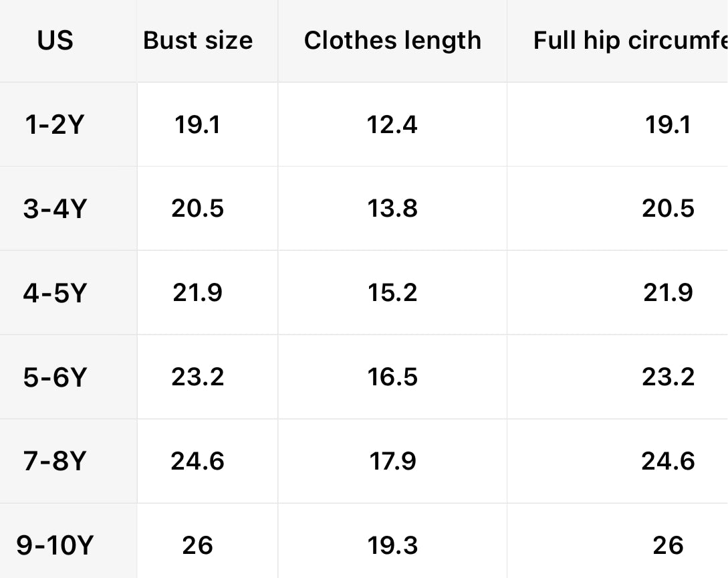The image size is (728, 578).
Task: Click the US column header
Action: pyautogui.click(x=55, y=41)
